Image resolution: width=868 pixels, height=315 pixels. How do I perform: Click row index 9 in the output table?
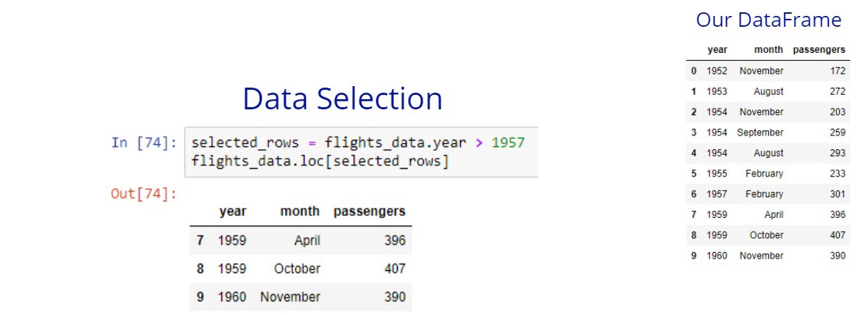pyautogui.click(x=200, y=297)
